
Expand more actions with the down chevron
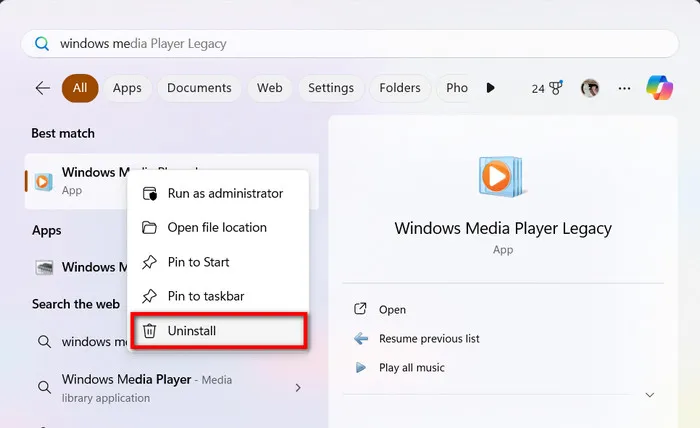tap(650, 395)
